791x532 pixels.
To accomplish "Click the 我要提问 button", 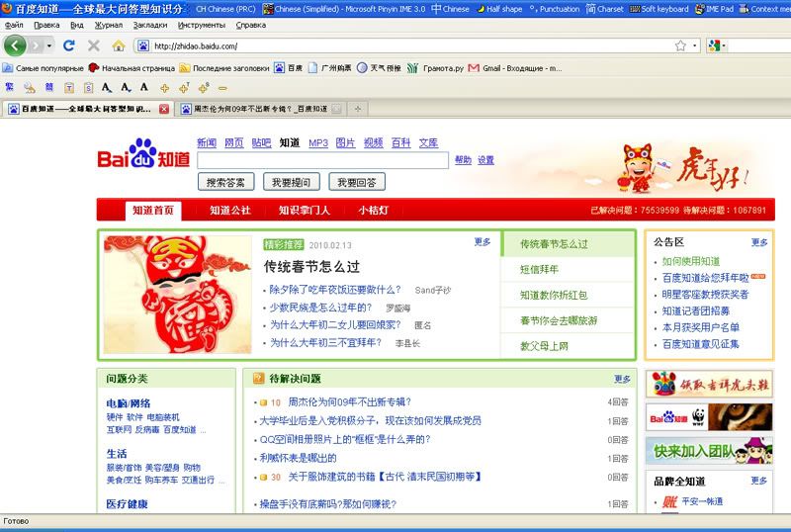I will (x=292, y=182).
